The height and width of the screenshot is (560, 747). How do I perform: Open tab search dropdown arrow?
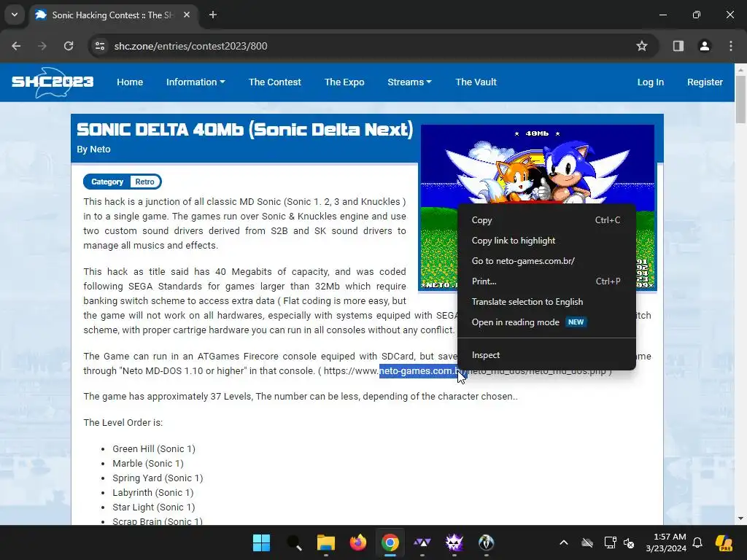pyautogui.click(x=15, y=15)
